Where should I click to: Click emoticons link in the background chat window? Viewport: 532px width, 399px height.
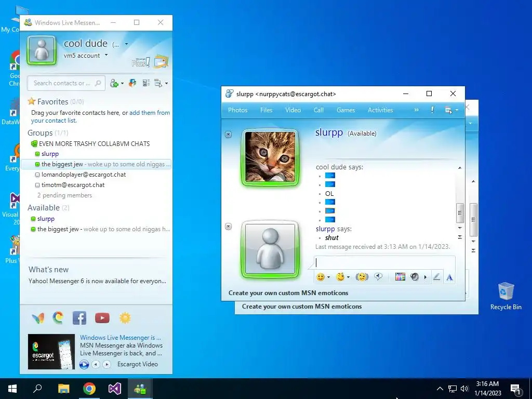click(302, 307)
